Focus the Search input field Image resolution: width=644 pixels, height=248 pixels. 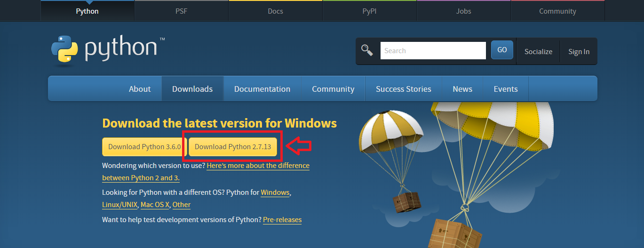coord(433,50)
